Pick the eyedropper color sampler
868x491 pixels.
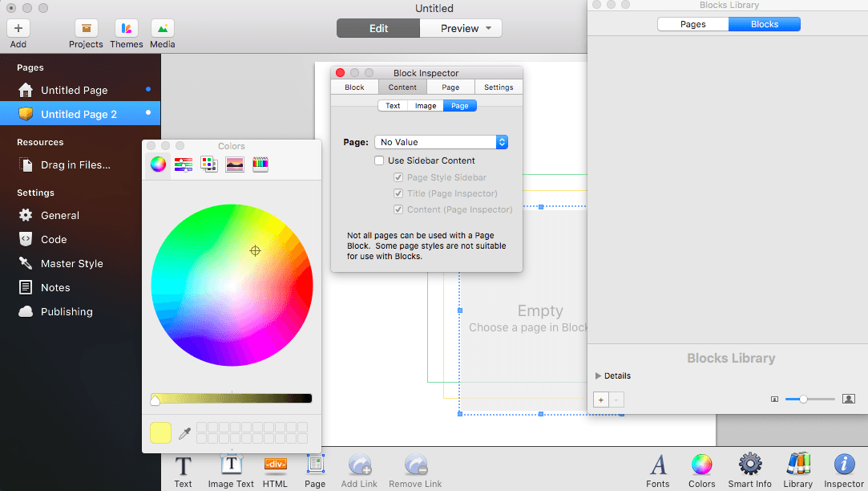[x=184, y=433]
